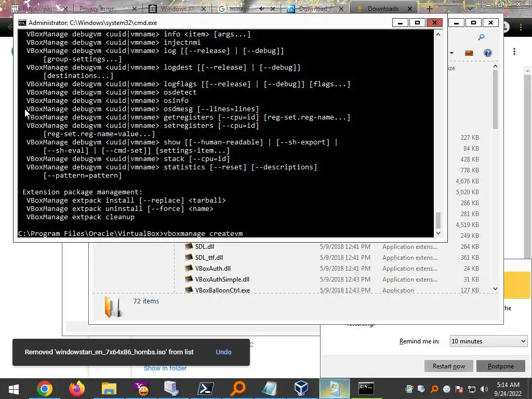Click the Explorer file list scroll down arrow

pos(495,289)
